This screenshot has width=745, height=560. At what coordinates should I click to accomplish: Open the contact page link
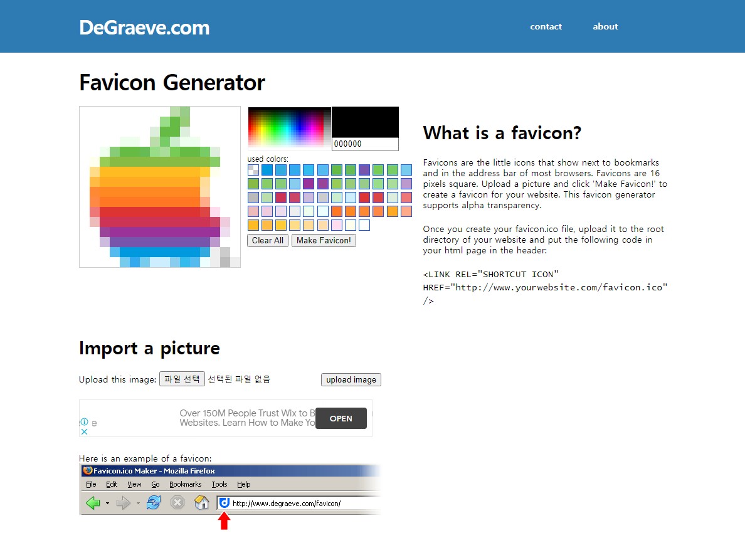click(546, 26)
